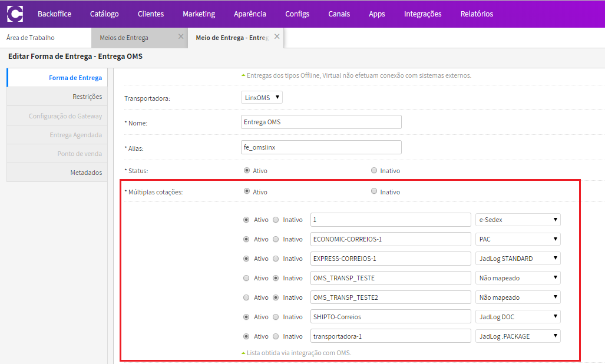Select Ativo for EXPRESS-CORREIOS-1 row
The width and height of the screenshot is (605, 364).
coord(246,259)
